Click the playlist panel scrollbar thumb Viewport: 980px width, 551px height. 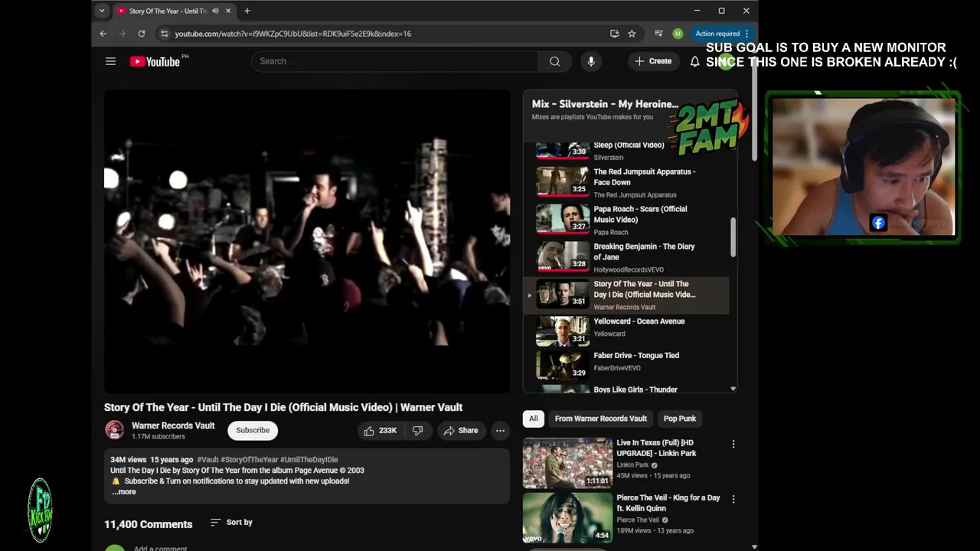pos(733,237)
